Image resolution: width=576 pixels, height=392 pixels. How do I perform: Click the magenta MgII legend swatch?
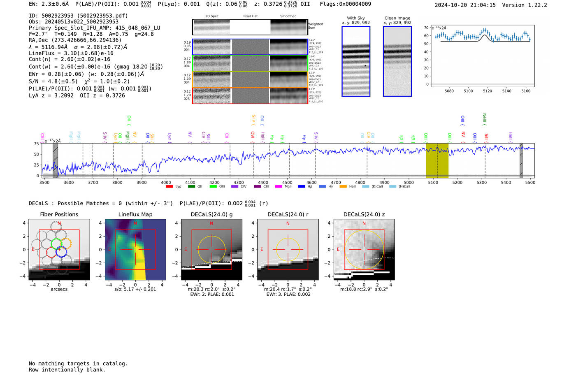coord(279,187)
